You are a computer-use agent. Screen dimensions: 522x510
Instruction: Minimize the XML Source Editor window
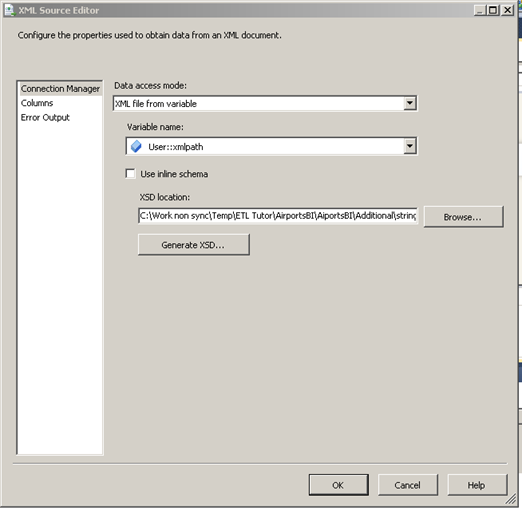click(x=480, y=10)
